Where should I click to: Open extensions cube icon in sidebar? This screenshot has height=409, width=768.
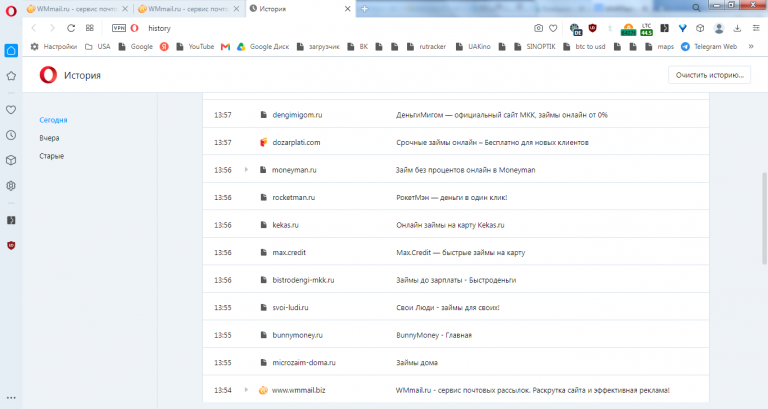tap(11, 160)
